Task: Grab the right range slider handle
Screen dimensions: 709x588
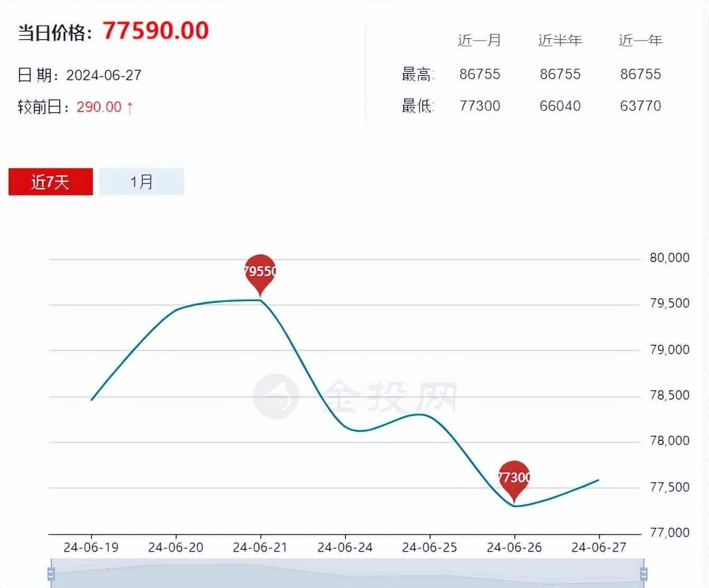Action: pos(644,573)
